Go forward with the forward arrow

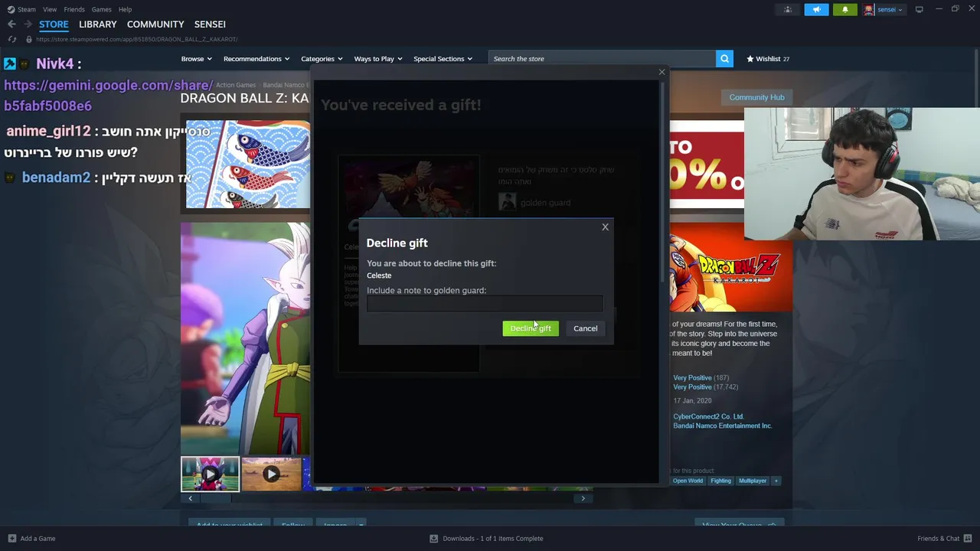(28, 24)
